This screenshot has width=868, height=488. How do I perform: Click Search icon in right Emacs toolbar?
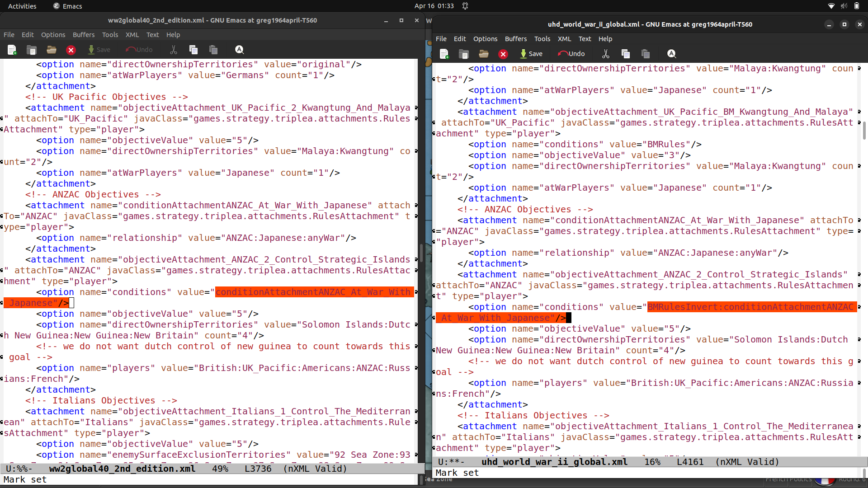672,54
